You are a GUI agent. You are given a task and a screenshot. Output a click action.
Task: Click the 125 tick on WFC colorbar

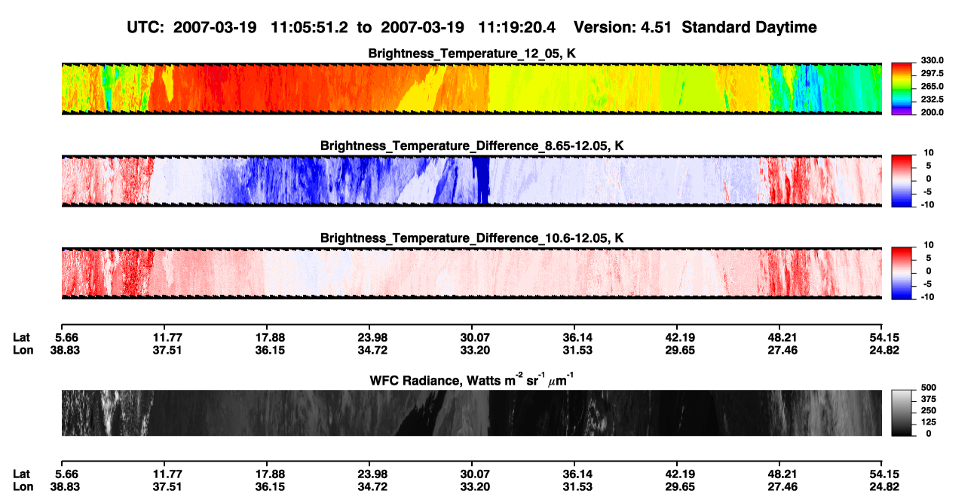pyautogui.click(x=929, y=422)
